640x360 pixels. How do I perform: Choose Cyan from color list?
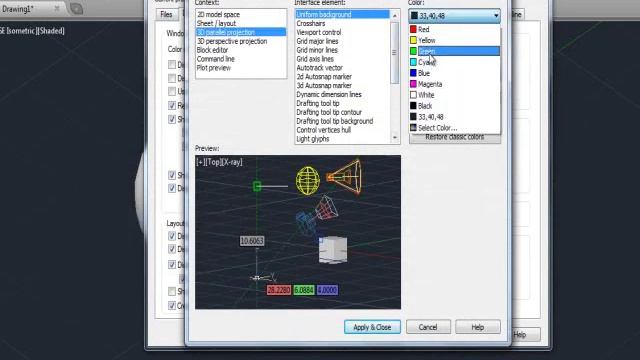454,62
